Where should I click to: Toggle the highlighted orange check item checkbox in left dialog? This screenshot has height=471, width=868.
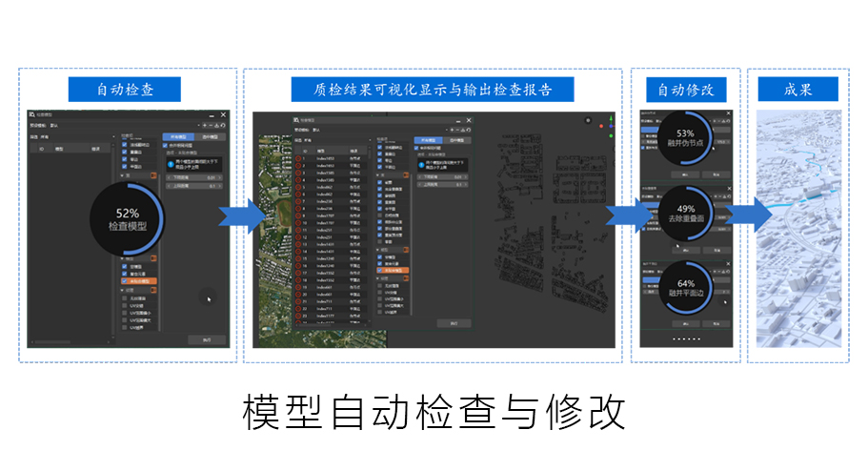coord(124,282)
